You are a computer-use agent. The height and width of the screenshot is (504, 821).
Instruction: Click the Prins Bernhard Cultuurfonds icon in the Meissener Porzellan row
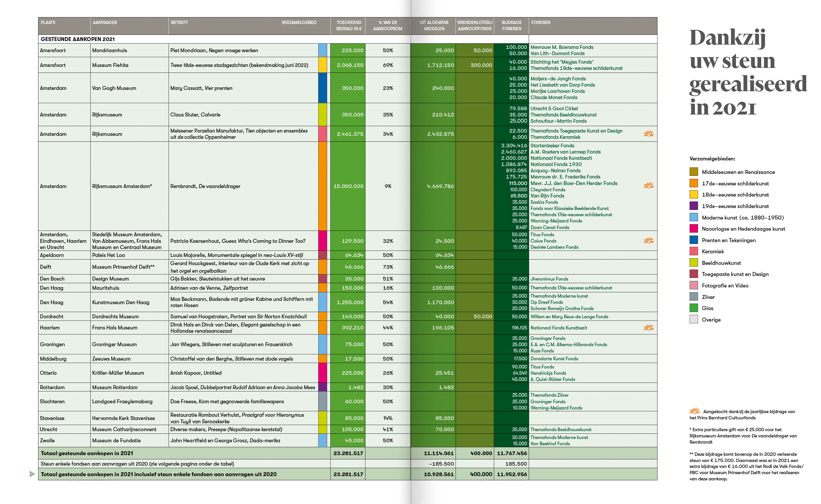(648, 134)
